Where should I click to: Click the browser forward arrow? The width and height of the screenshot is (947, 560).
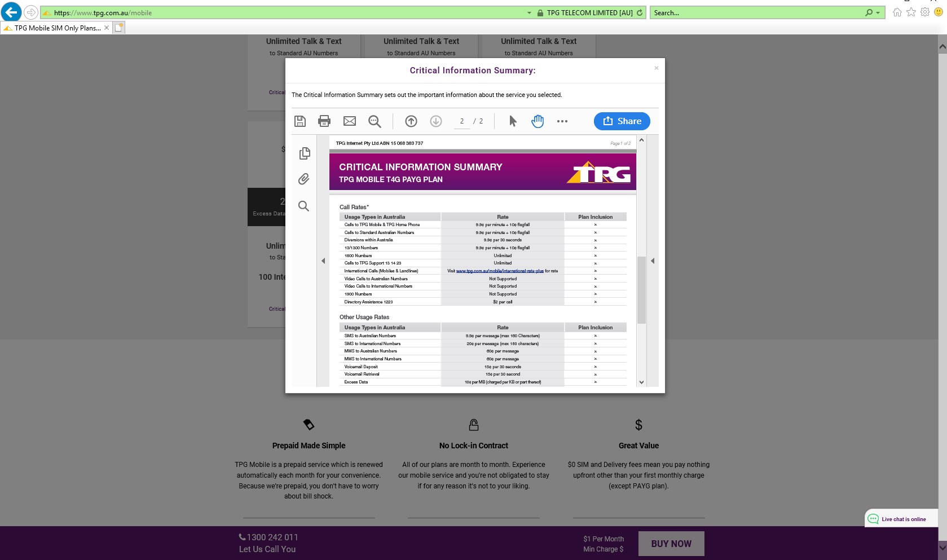(x=31, y=12)
